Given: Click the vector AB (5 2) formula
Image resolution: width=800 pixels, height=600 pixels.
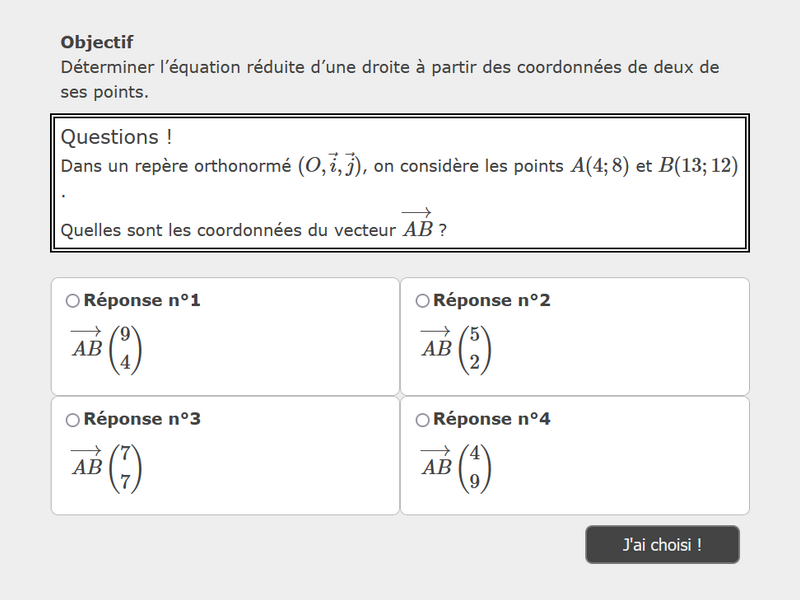Looking at the screenshot, I should (x=456, y=349).
